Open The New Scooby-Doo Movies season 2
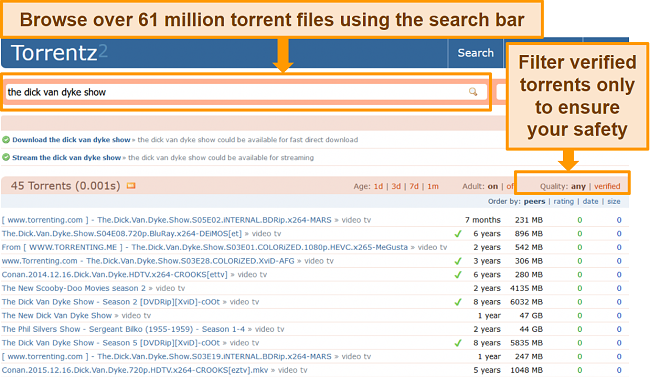This screenshot has height=377, width=650. click(x=73, y=288)
